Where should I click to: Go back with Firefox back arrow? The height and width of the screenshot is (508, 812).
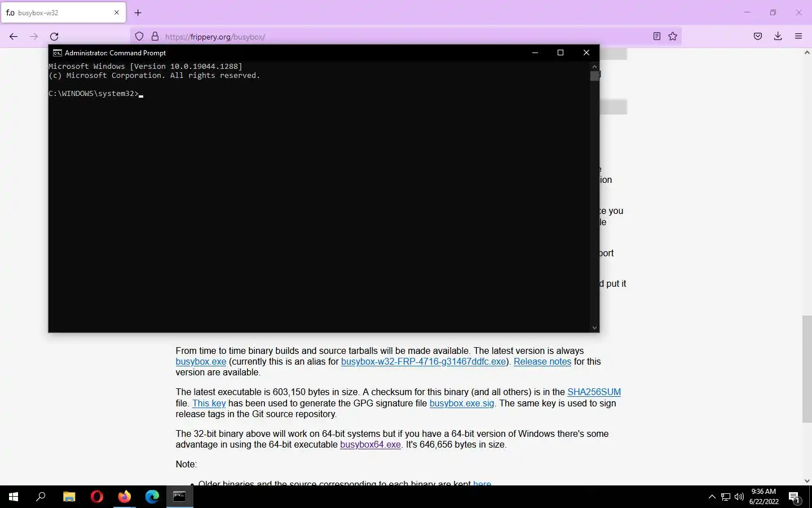[14, 37]
